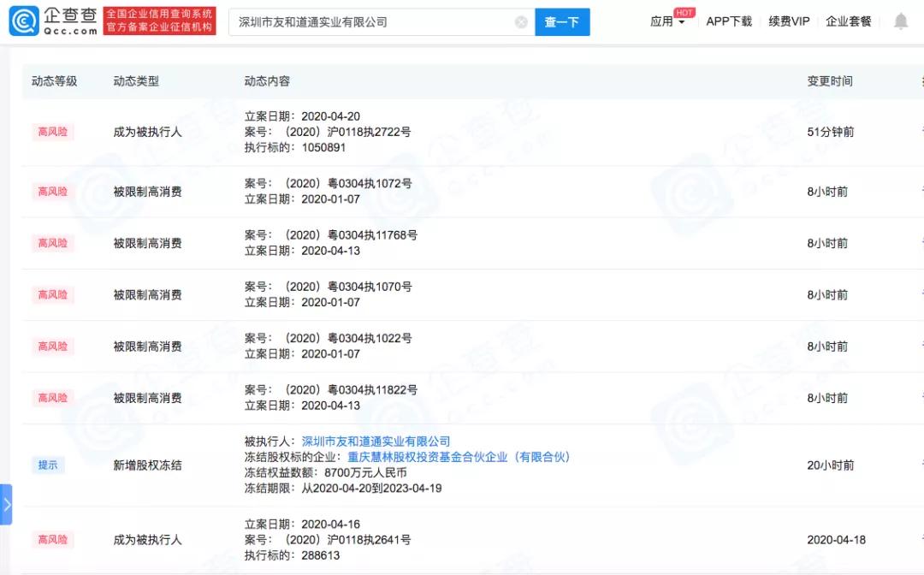Open the notification bell

click(x=903, y=21)
